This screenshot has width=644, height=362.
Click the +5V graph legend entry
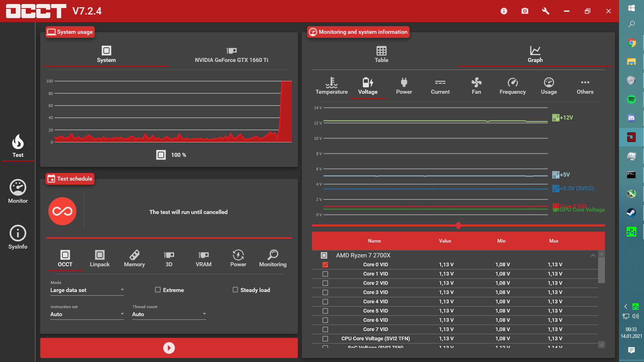pos(561,175)
